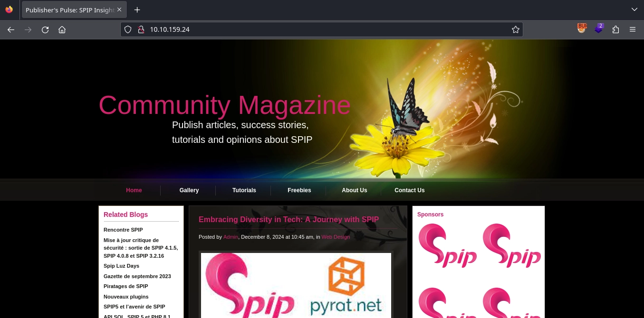Open the extensions puzzle piece menu
Screen dimensions: 644x318
click(x=615, y=29)
